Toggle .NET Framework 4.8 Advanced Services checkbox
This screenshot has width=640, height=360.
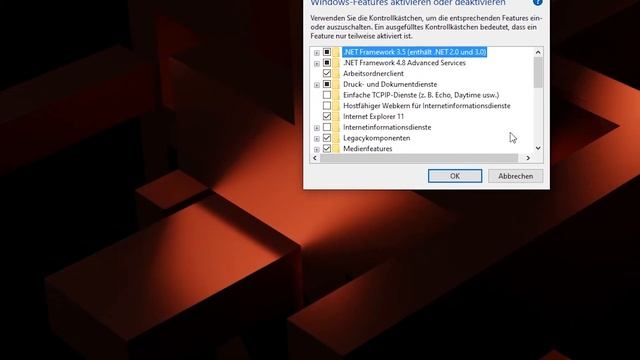(x=327, y=63)
